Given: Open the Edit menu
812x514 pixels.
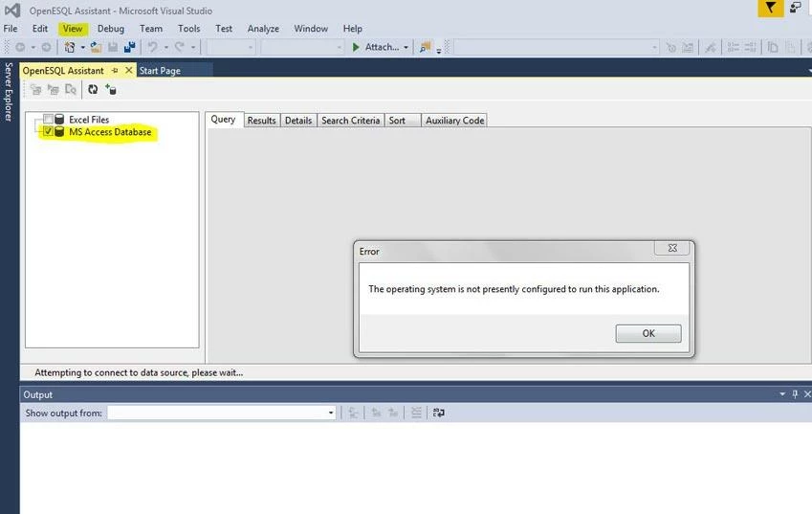Looking at the screenshot, I should 40,29.
